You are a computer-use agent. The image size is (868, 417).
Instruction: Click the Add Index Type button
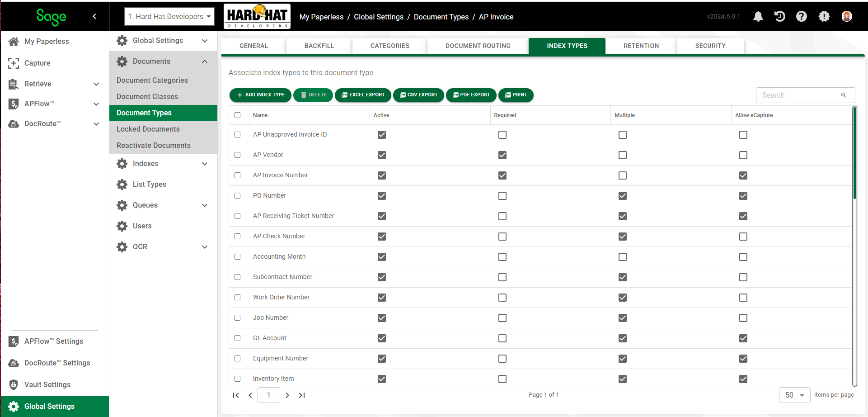coord(260,95)
